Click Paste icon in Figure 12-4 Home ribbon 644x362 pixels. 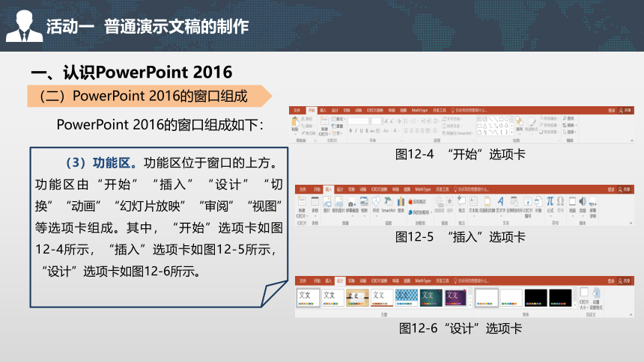coord(295,121)
